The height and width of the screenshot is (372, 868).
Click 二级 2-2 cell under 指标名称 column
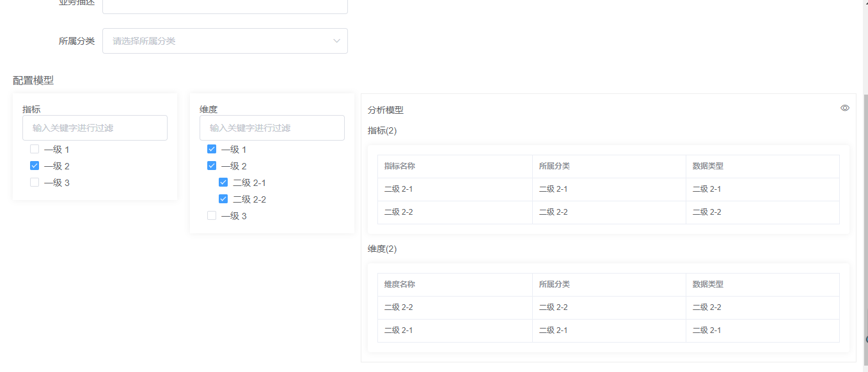coord(455,212)
